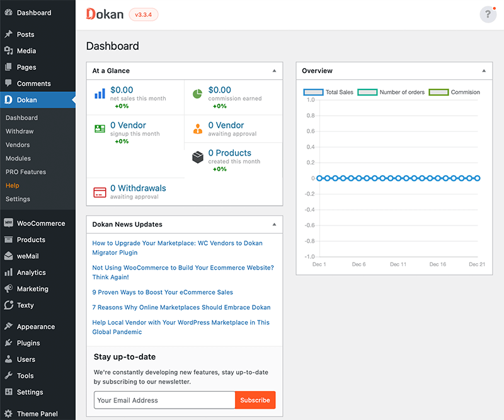This screenshot has width=504, height=420.
Task: Click the 0 Products link
Action: click(x=230, y=152)
